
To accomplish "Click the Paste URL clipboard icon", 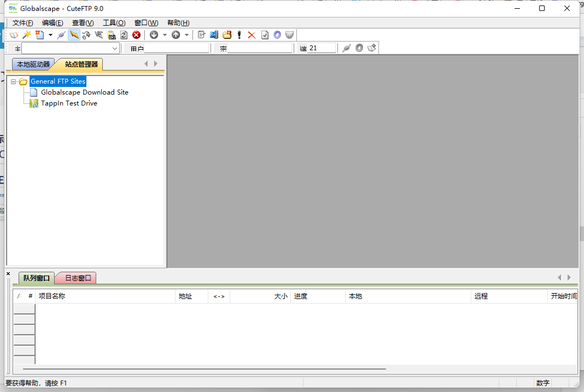I will [112, 35].
